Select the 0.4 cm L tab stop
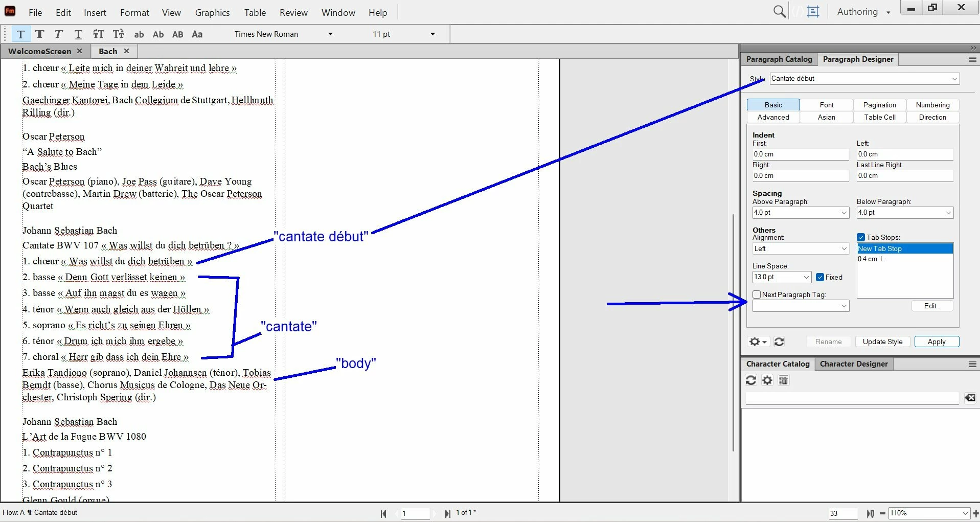Image resolution: width=980 pixels, height=522 pixels. (x=904, y=259)
